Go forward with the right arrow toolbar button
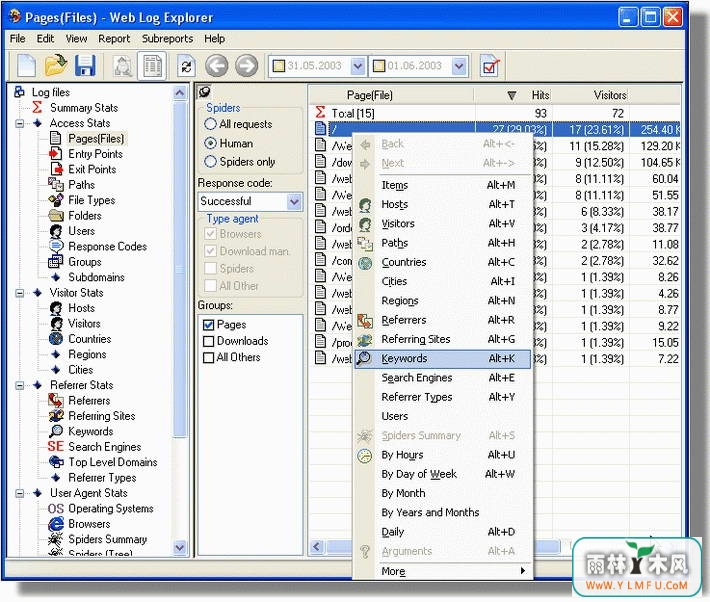The width and height of the screenshot is (710, 602). pyautogui.click(x=246, y=66)
